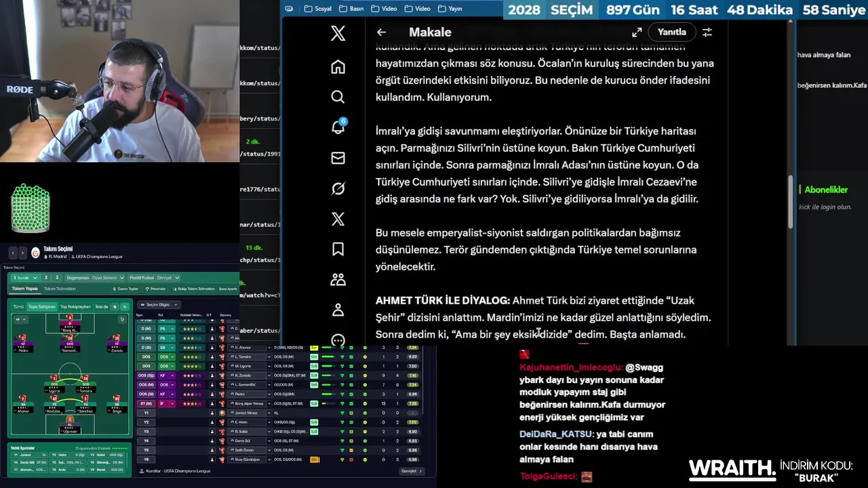Click the 7.35 rating on Barış Alper Yılmaz row
This screenshot has height=488, width=868.
[x=412, y=403]
